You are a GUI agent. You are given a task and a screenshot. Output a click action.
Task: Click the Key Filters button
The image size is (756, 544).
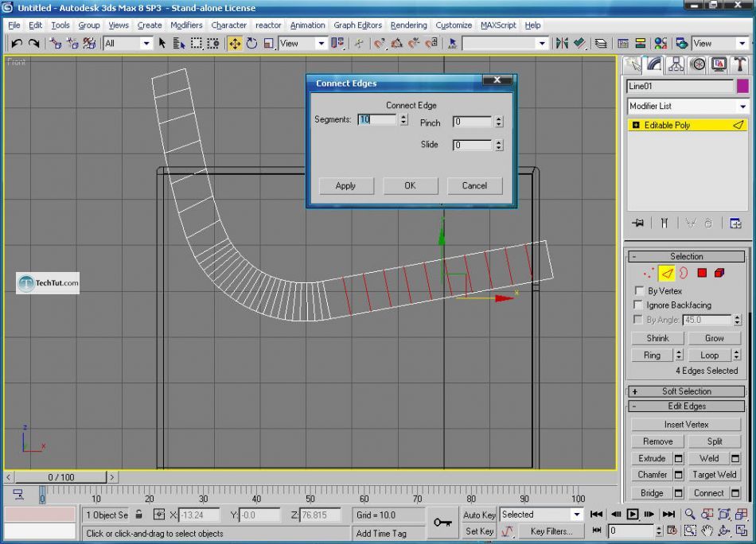coord(551,531)
